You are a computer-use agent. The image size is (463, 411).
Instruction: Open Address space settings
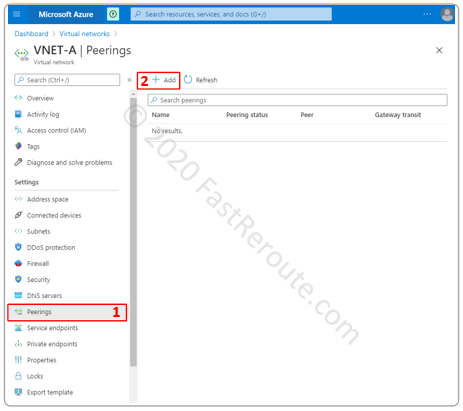tap(48, 199)
